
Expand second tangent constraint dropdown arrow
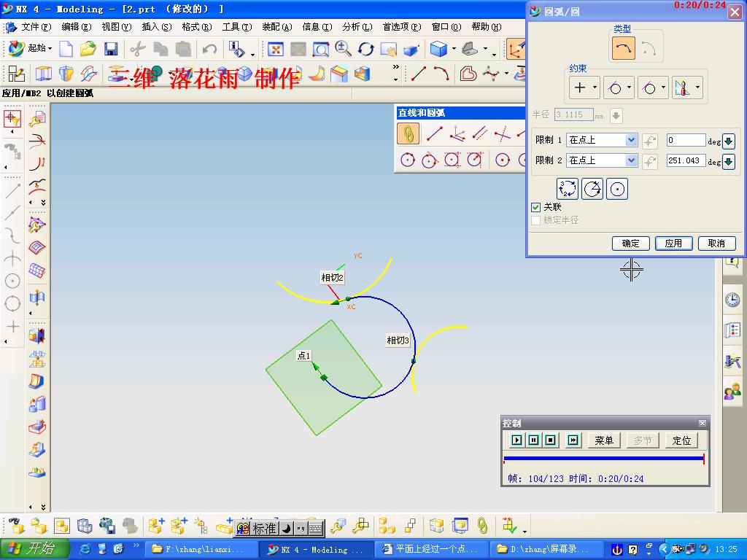[x=663, y=87]
